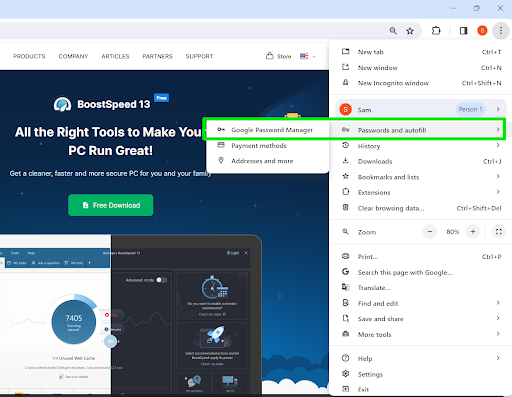The height and width of the screenshot is (397, 512).
Task: Decrease zoom with the minus button
Action: tap(430, 232)
